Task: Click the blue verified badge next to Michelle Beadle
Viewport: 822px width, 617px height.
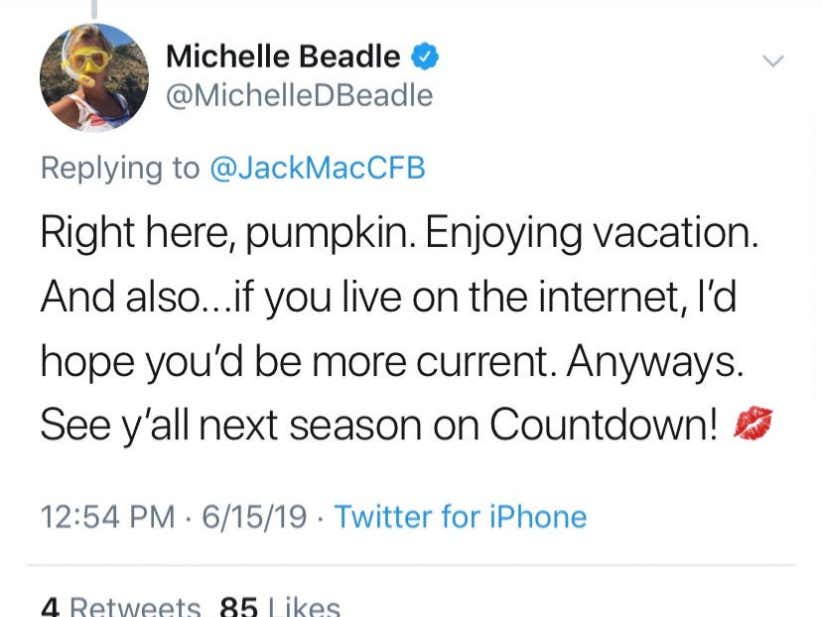Action: click(425, 57)
